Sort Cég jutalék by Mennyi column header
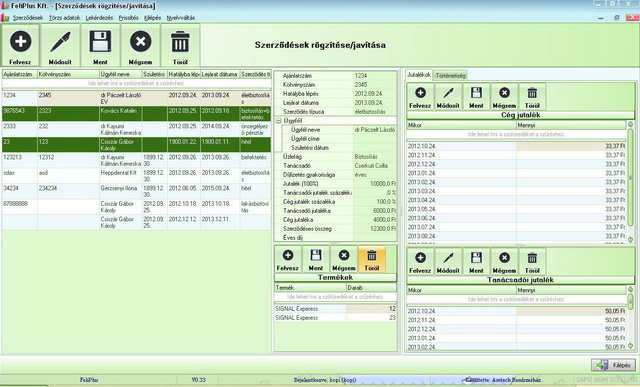Viewport: 640px width, 387px height. 571,125
